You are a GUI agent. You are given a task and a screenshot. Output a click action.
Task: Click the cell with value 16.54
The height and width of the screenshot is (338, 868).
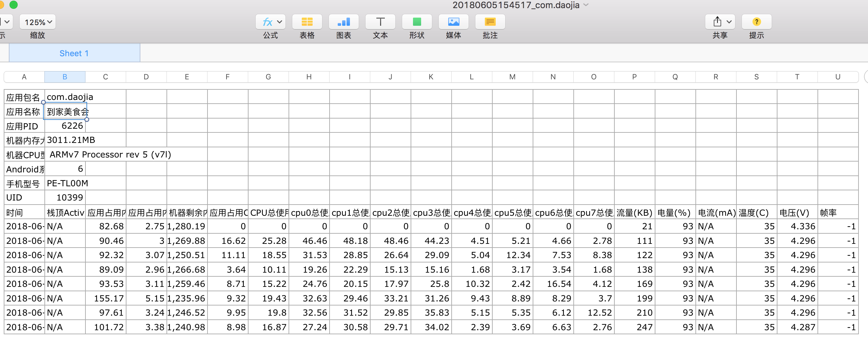pyautogui.click(x=553, y=284)
